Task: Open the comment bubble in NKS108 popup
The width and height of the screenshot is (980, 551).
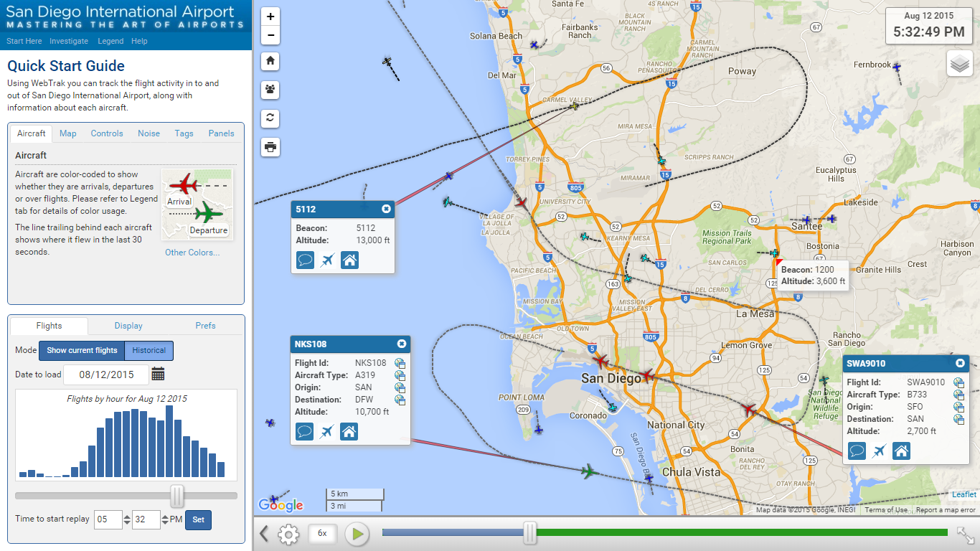Action: point(304,431)
